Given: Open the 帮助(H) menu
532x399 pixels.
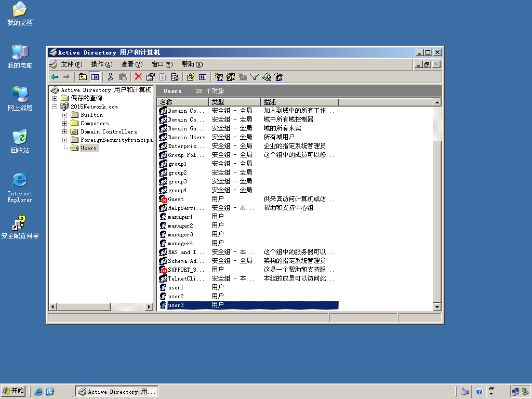Looking at the screenshot, I should click(192, 64).
